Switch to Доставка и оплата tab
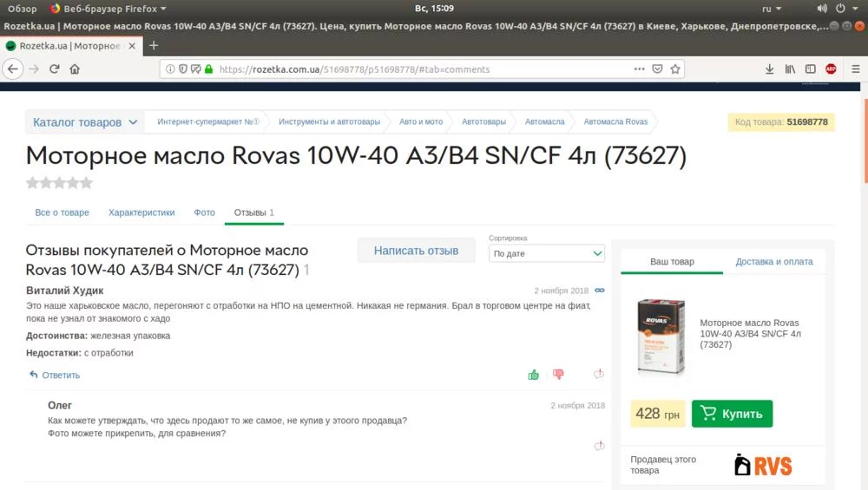868x490 pixels. pyautogui.click(x=774, y=262)
